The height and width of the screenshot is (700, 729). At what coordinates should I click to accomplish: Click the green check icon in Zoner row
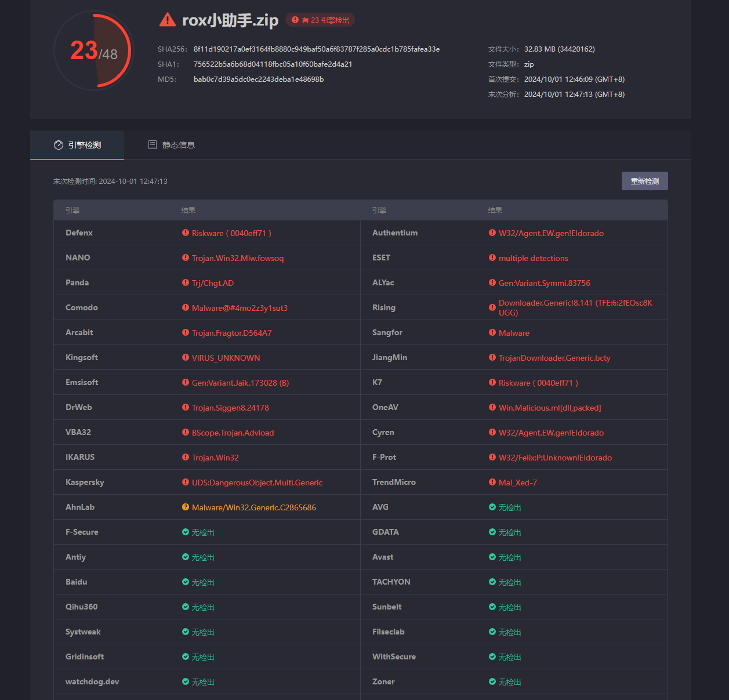click(492, 682)
